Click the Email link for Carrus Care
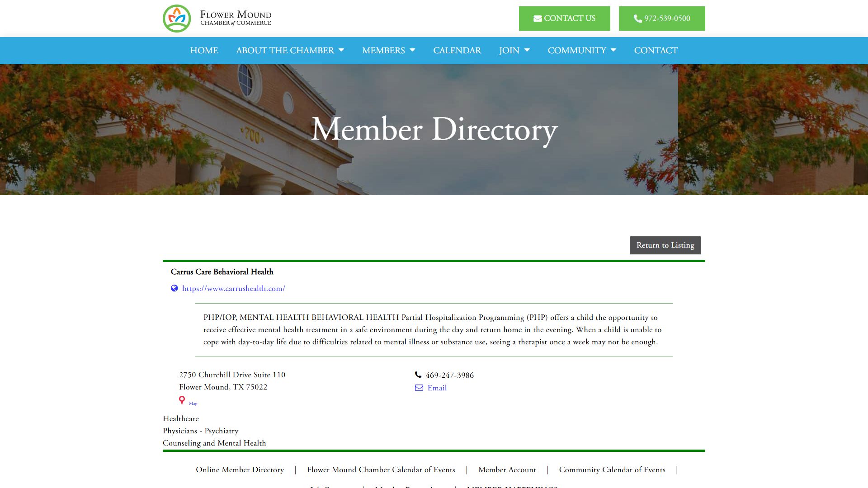Viewport: 868px width, 488px height. pos(437,388)
